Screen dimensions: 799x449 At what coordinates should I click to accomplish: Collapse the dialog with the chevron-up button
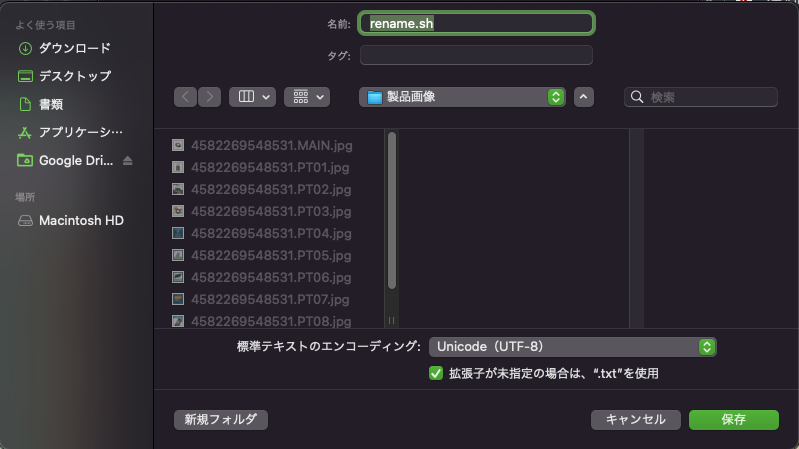pyautogui.click(x=583, y=97)
